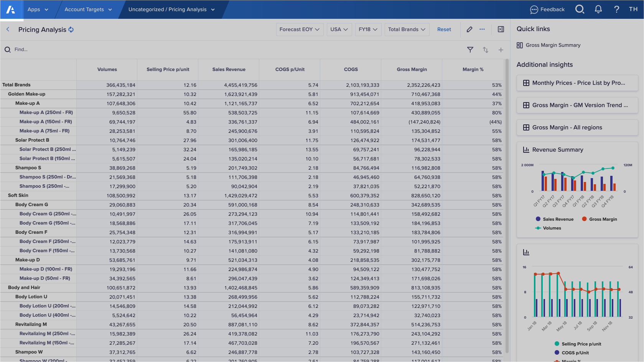The image size is (644, 362).
Task: Click the back arrow beside Pricing Analysis
Action: click(8, 30)
